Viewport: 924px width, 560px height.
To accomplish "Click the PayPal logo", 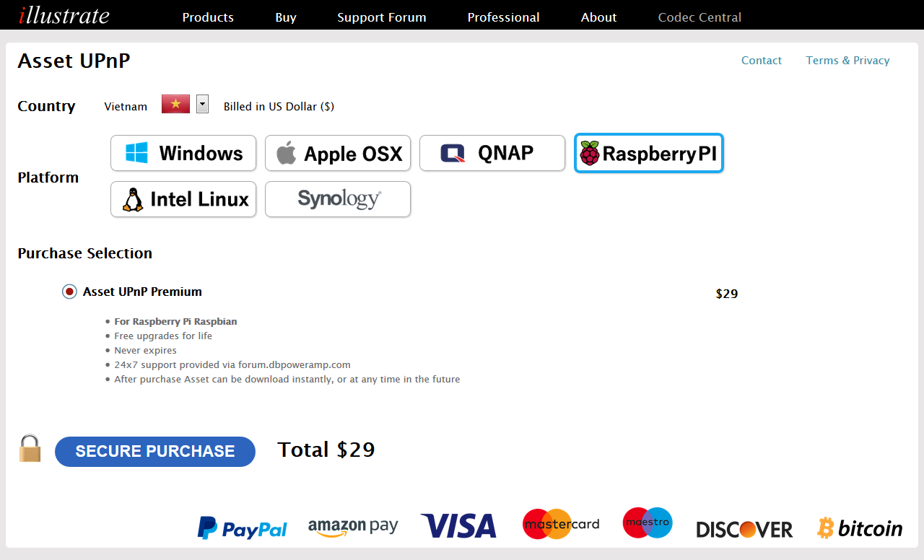I will pyautogui.click(x=243, y=528).
